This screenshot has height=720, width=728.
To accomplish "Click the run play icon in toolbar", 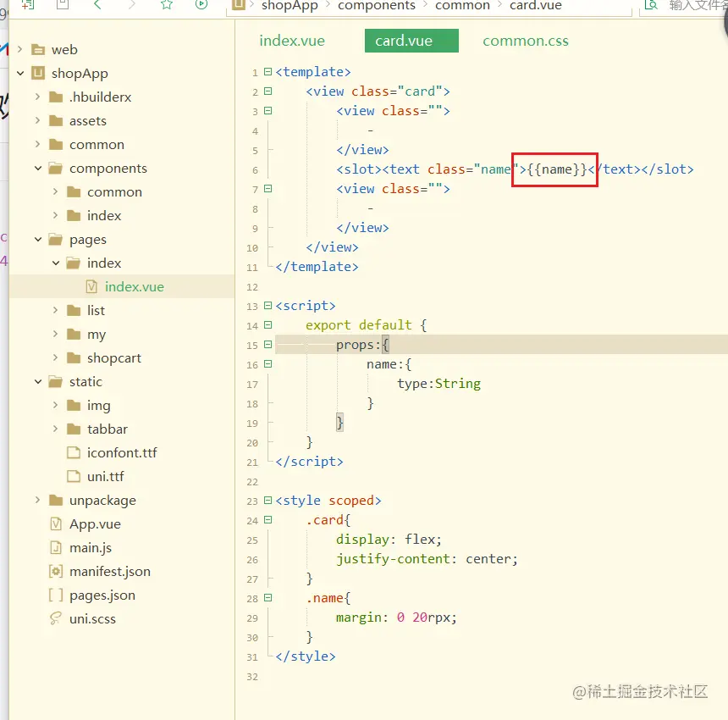I will click(201, 4).
